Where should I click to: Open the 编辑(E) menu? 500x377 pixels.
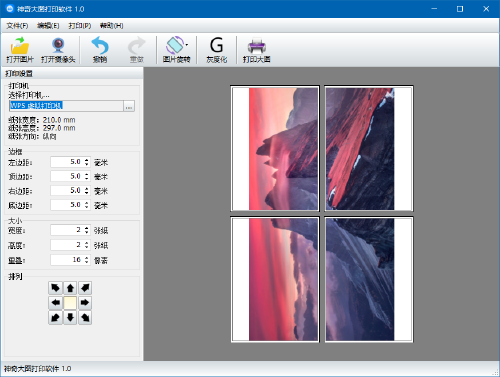click(48, 26)
